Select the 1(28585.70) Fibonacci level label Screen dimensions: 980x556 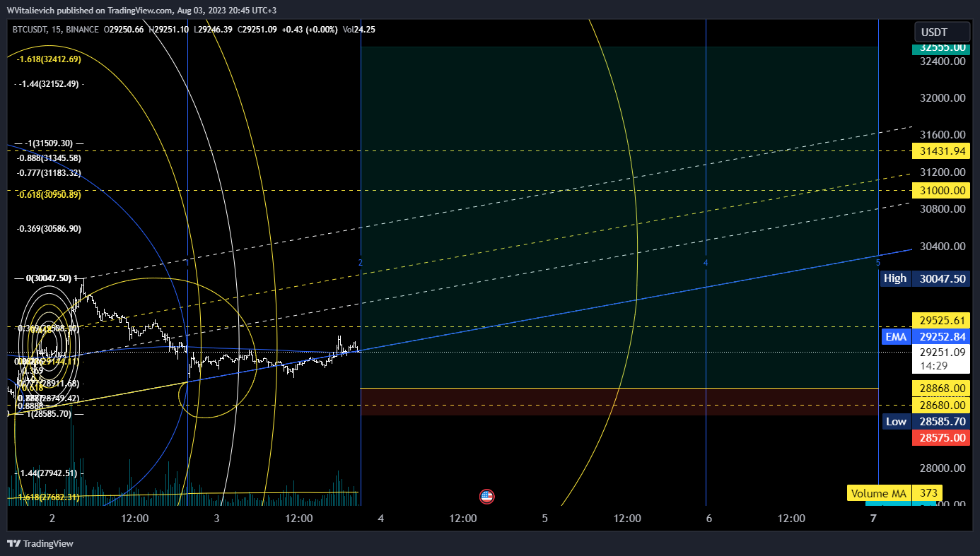click(49, 414)
